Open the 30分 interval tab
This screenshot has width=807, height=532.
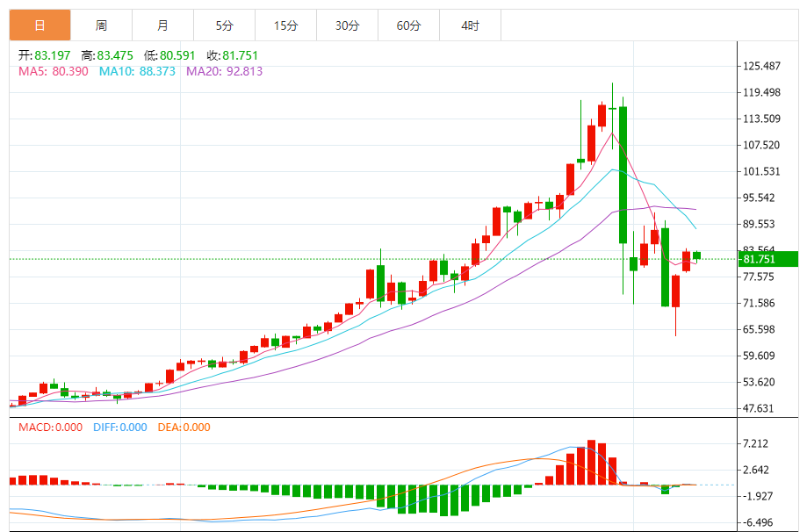348,25
